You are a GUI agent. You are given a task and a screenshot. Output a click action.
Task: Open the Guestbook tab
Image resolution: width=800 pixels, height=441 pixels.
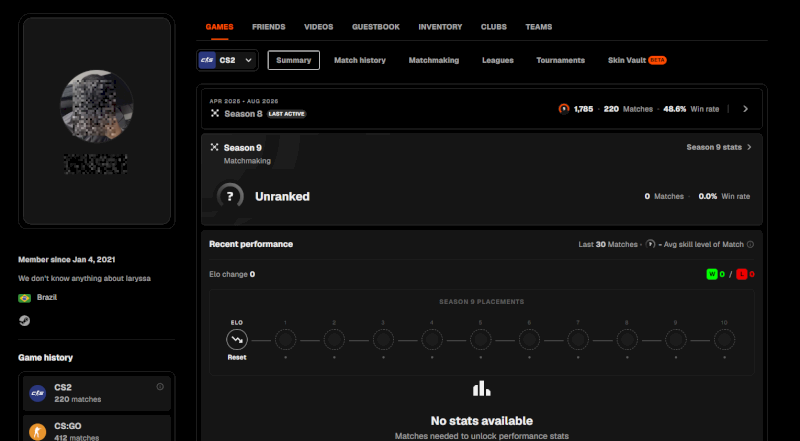point(376,27)
